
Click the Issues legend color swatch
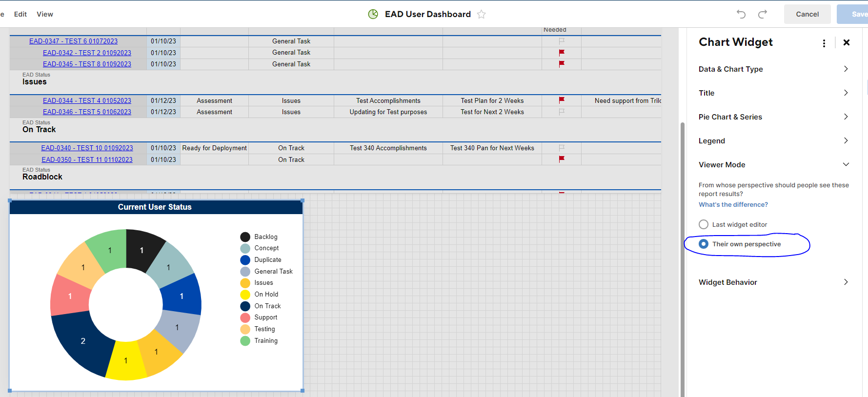tap(245, 283)
